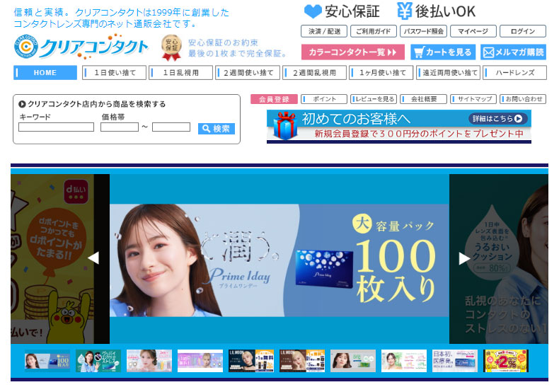559x392 pixels.
Task: Select eighth thumbnail with pastel green banner
Action: pos(404,361)
